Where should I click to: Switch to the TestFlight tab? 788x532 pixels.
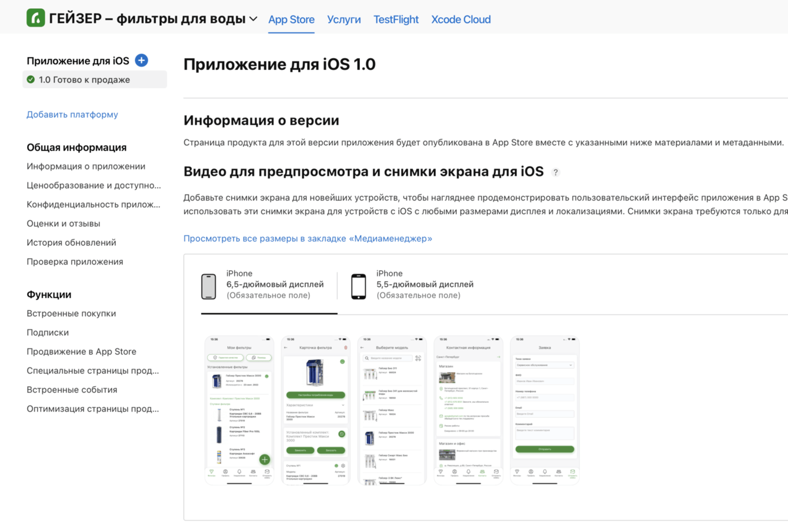coord(396,19)
